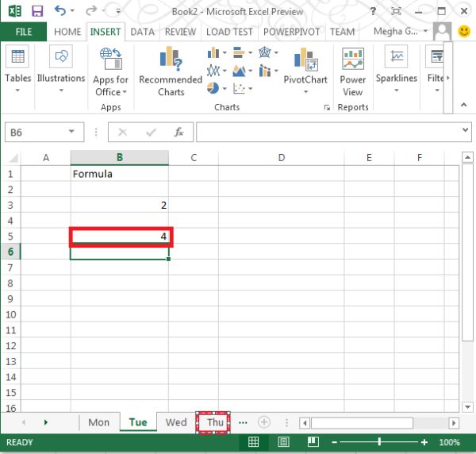Open the Illustrations group
The width and height of the screenshot is (476, 454).
point(61,69)
